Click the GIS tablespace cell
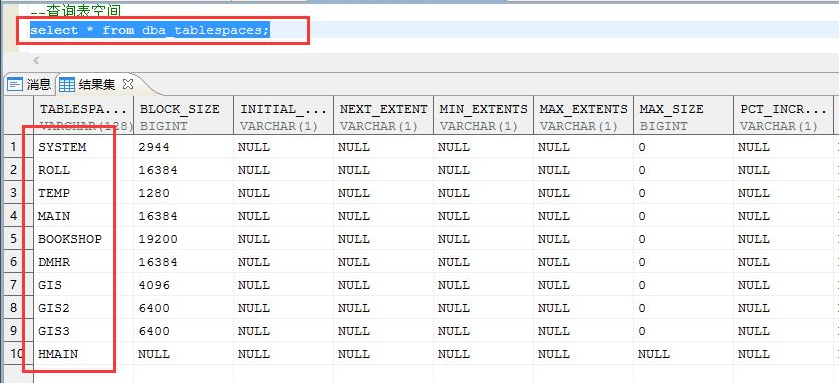Screen dimensions: 839x383 [83, 285]
